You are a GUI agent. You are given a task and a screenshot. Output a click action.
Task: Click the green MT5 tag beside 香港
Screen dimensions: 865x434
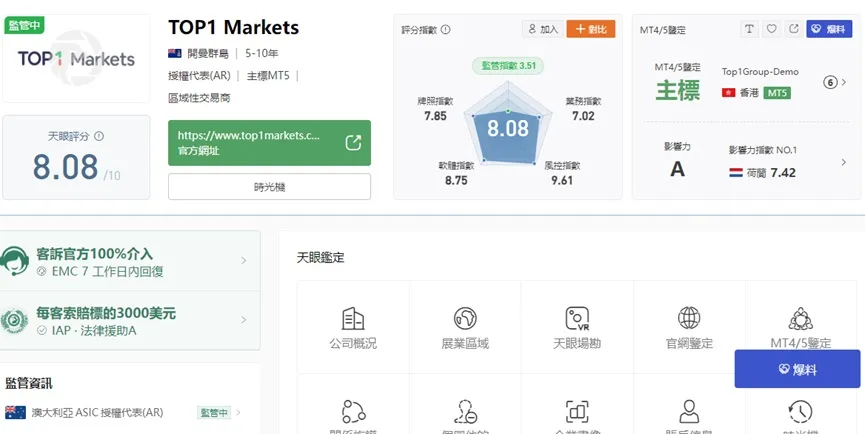point(777,93)
